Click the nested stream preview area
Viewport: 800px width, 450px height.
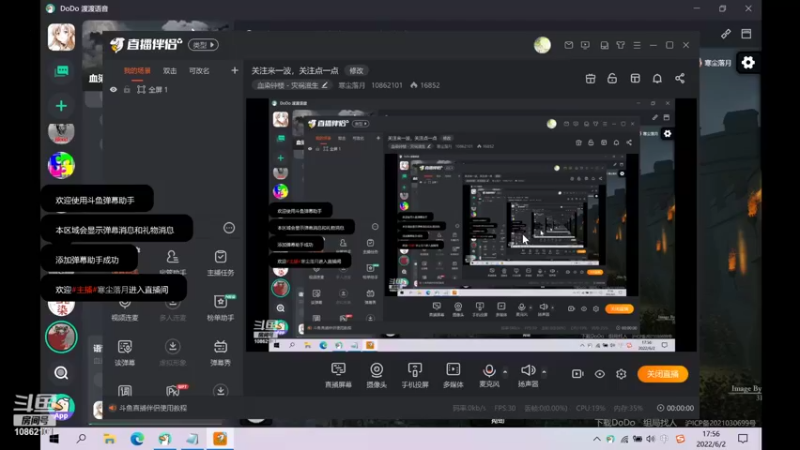click(x=471, y=225)
